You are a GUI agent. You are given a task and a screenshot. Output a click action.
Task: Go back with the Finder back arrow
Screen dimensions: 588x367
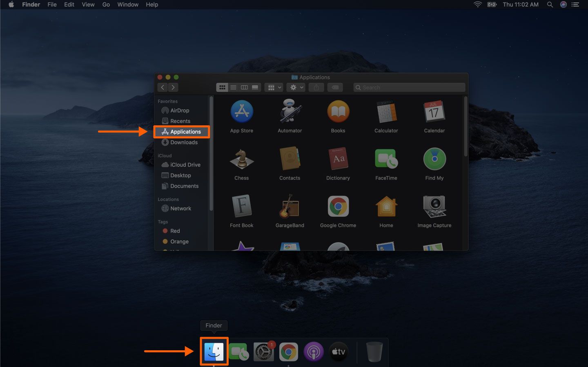pyautogui.click(x=163, y=87)
